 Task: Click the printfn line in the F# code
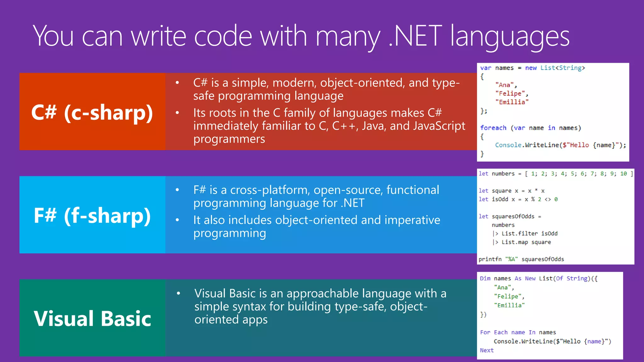(x=521, y=259)
